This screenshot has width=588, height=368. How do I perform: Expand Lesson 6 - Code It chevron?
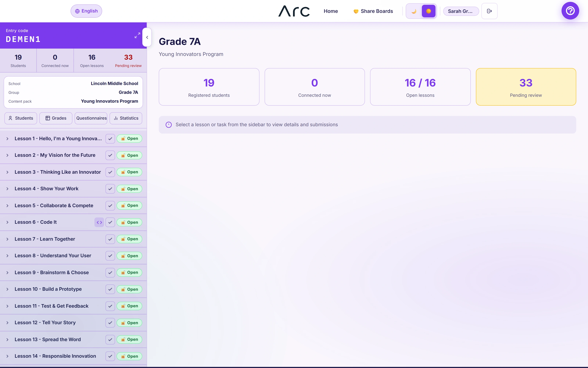tap(8, 222)
